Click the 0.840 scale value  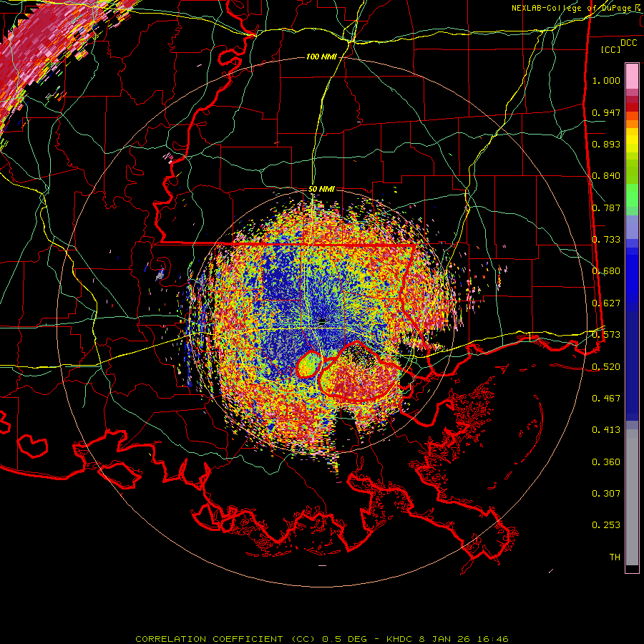point(606,176)
